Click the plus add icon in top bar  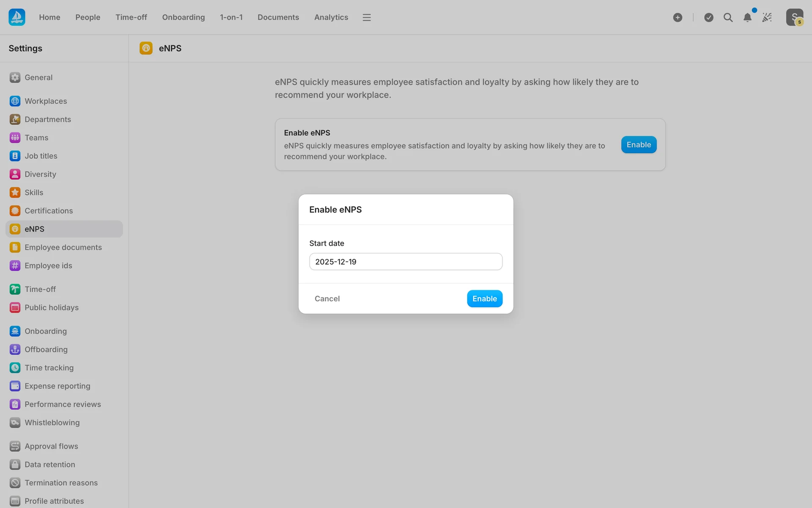678,17
